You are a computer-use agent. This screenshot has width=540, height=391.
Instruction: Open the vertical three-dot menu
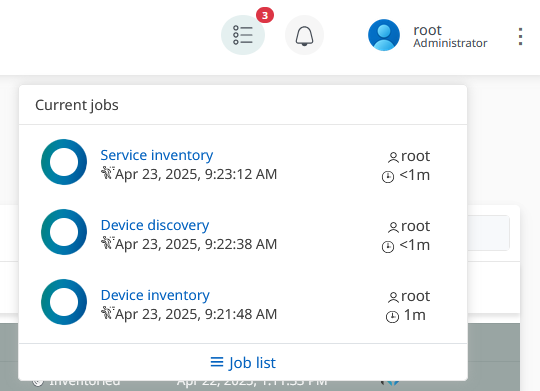point(520,37)
